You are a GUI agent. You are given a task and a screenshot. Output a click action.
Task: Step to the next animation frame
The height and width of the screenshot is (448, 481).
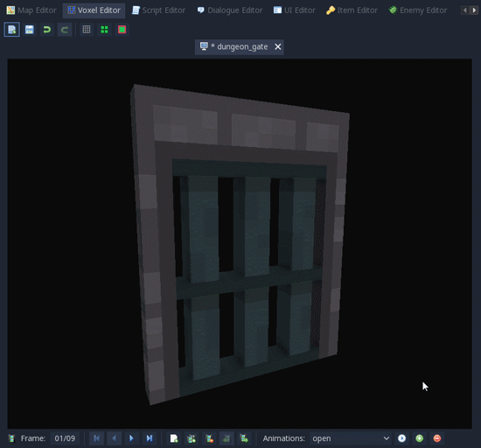[131, 438]
